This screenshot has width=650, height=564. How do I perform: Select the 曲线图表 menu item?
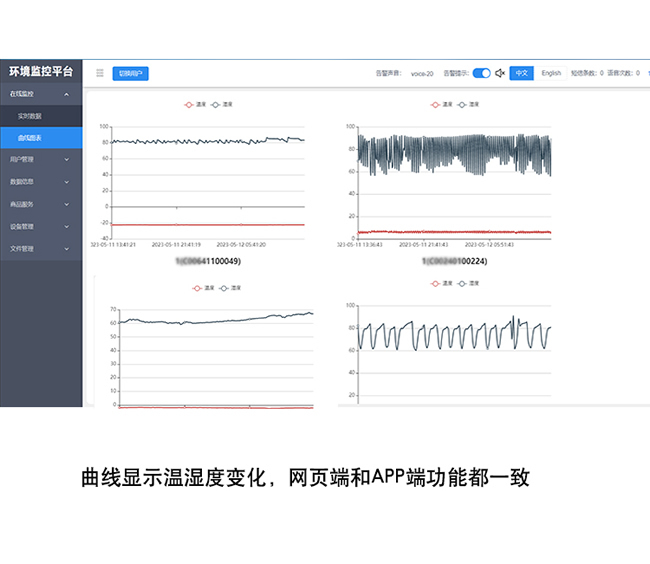(x=30, y=137)
